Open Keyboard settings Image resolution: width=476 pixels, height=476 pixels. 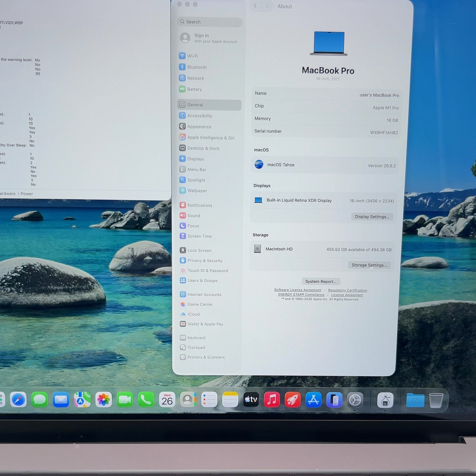209,338
